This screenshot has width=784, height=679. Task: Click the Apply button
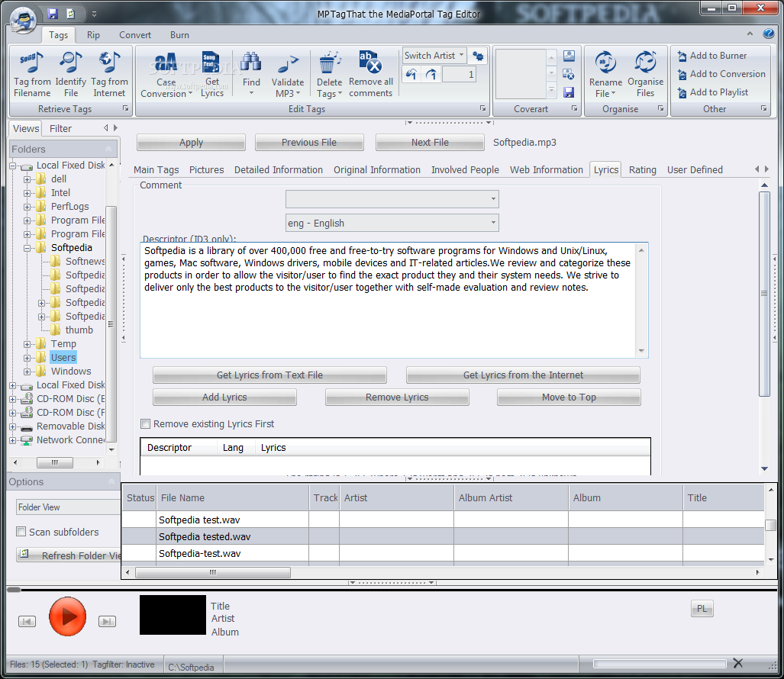(x=191, y=143)
